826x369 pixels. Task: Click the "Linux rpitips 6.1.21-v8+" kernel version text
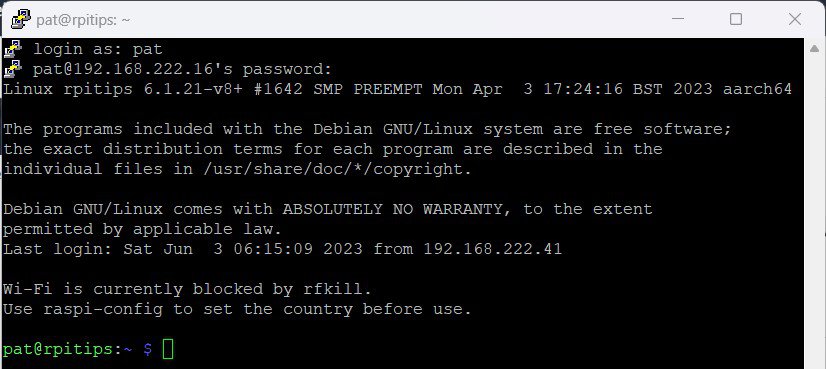tap(123, 89)
